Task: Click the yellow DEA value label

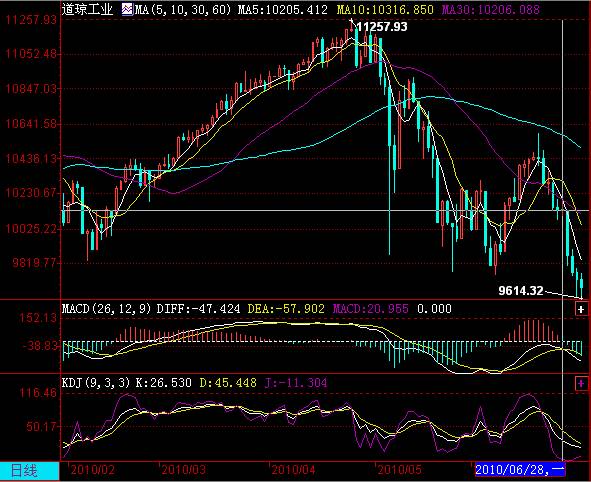Action: [286, 309]
